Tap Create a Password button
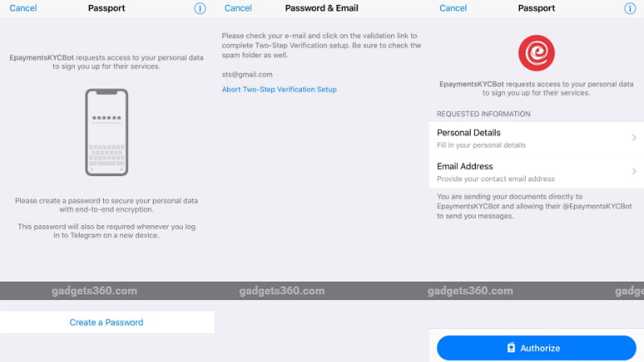Screen dimensions: 644x362 [x=107, y=323]
